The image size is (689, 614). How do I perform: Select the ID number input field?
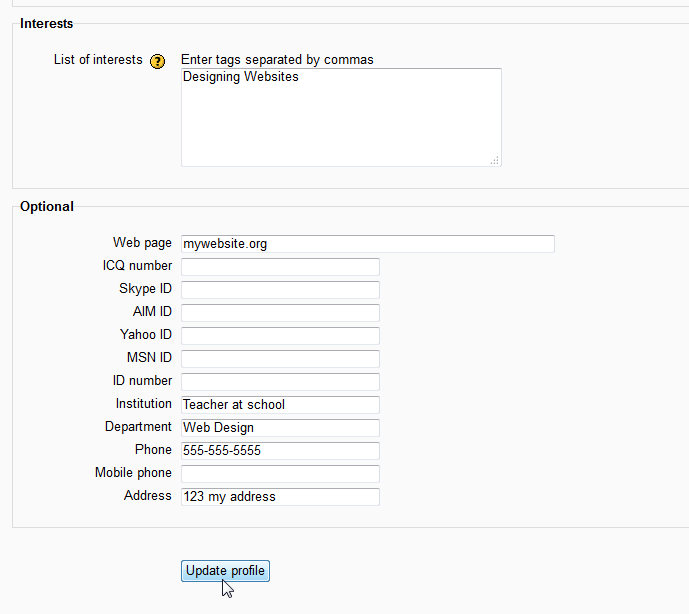coord(280,382)
